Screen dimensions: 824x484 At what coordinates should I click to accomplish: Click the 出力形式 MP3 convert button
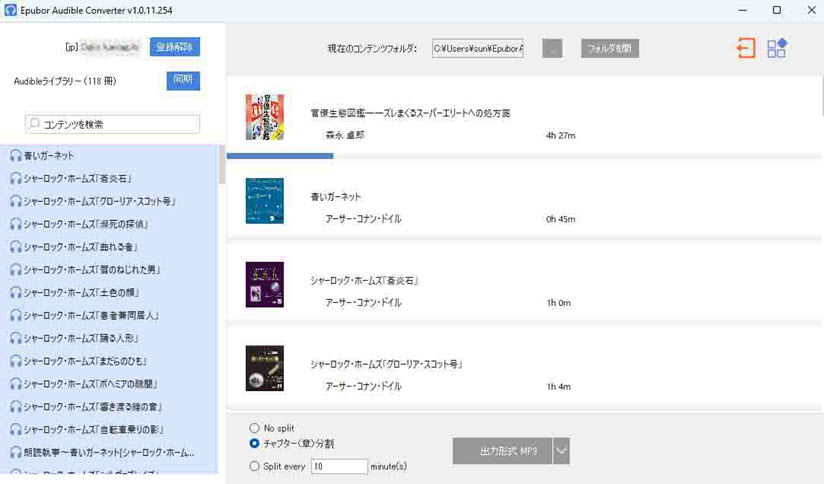click(508, 451)
